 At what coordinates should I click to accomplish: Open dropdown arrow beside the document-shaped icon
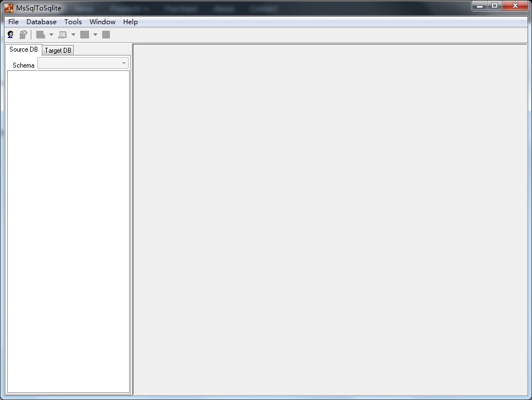click(x=51, y=35)
